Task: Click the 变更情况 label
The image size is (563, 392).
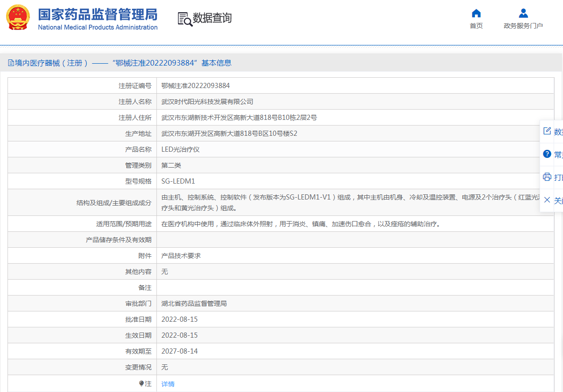Action: point(138,367)
